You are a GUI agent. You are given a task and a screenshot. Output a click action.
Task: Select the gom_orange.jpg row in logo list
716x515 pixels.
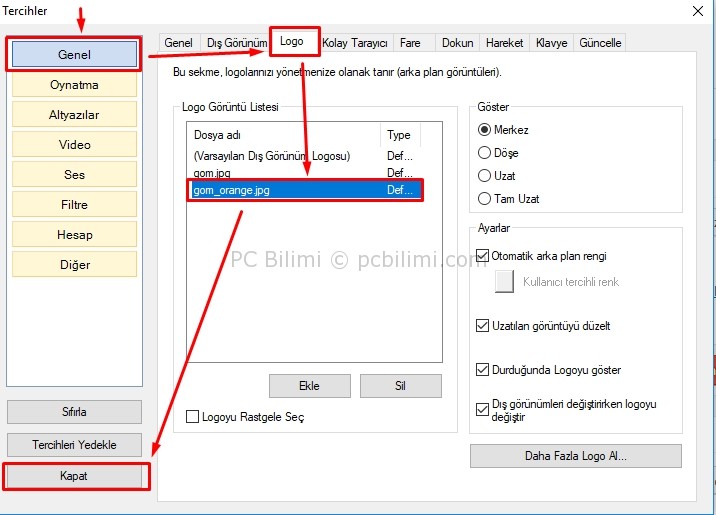click(x=305, y=190)
